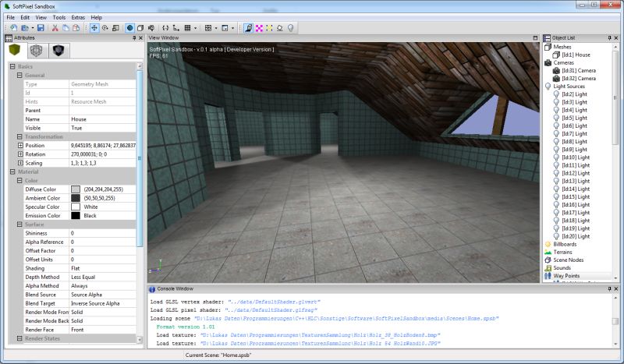Pin the Attributes panel
The image size is (624, 364).
pyautogui.click(x=134, y=37)
